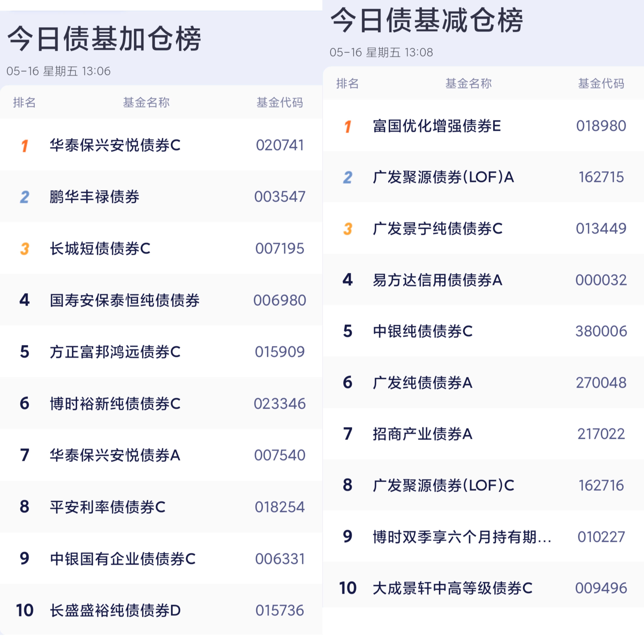Click the yellow rank 3 badge beside 广发景宁纯债债券C
Viewport: 644px width, 644px height.
tap(348, 229)
